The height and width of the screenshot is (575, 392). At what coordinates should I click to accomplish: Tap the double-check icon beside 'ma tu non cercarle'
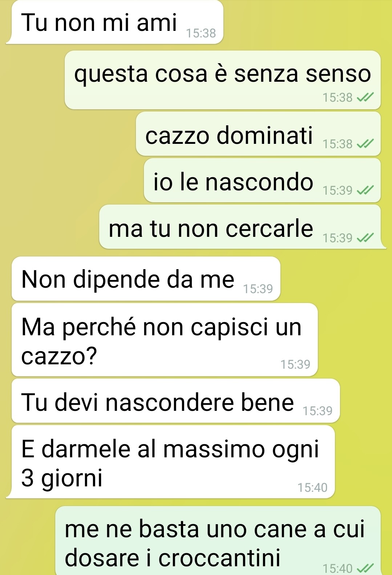coord(365,238)
